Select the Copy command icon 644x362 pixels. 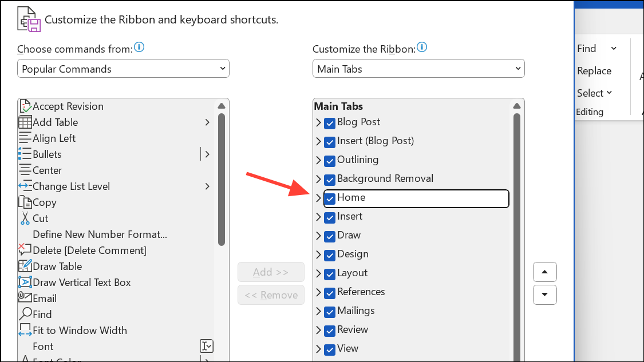(x=25, y=202)
